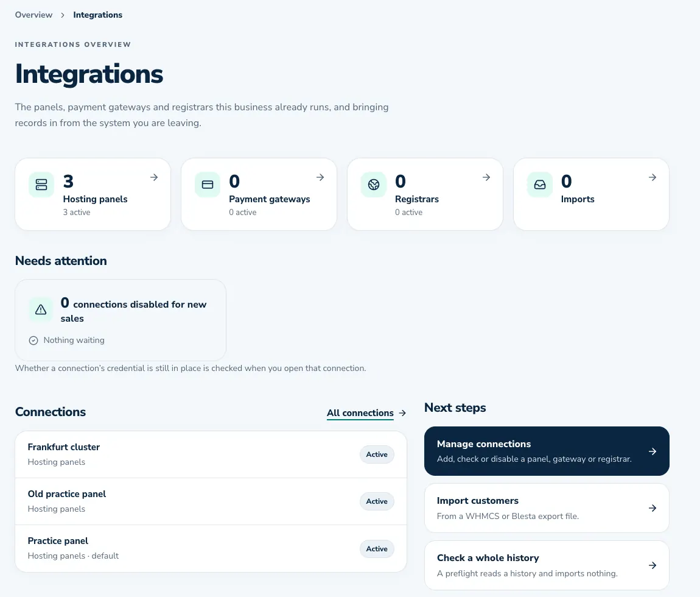Open the Registrars summary card

(x=425, y=194)
